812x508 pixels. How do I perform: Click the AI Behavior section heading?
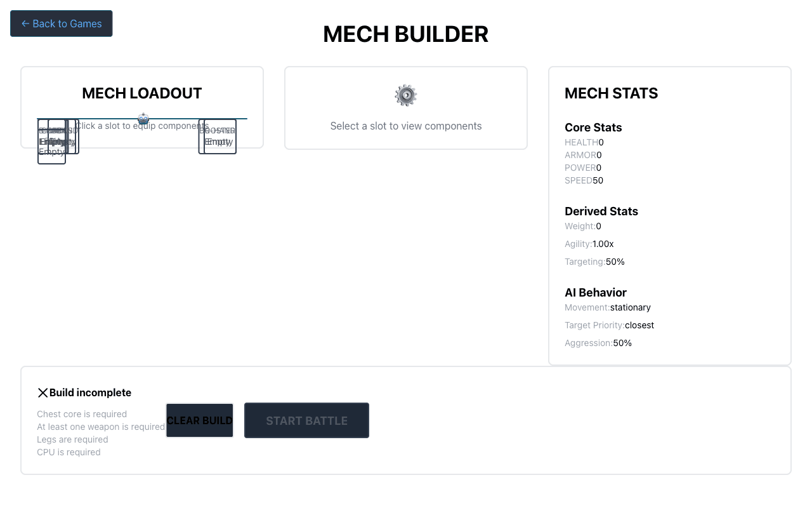click(x=596, y=293)
